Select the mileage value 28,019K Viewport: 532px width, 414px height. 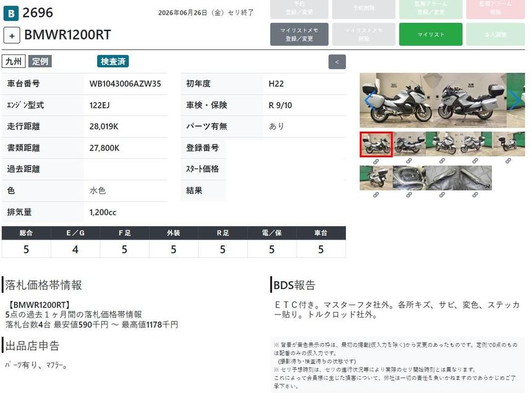[x=104, y=127]
